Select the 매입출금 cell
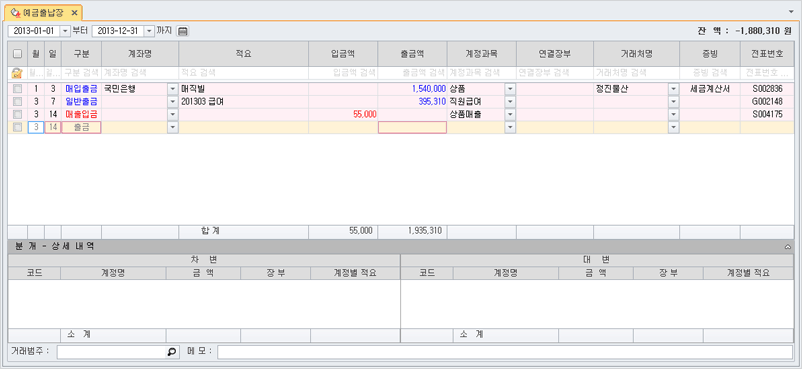The image size is (802, 369). pyautogui.click(x=81, y=89)
